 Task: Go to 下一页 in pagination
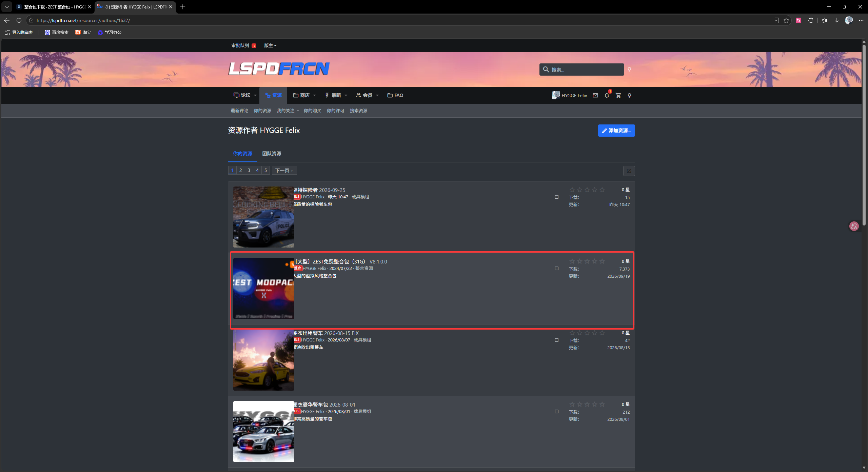tap(284, 171)
